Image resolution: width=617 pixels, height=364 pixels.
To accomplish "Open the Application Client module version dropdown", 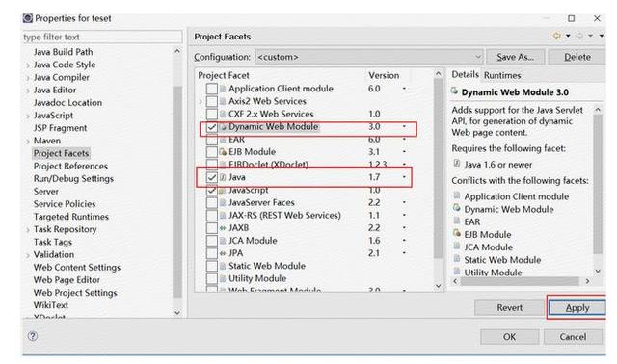I will [404, 89].
